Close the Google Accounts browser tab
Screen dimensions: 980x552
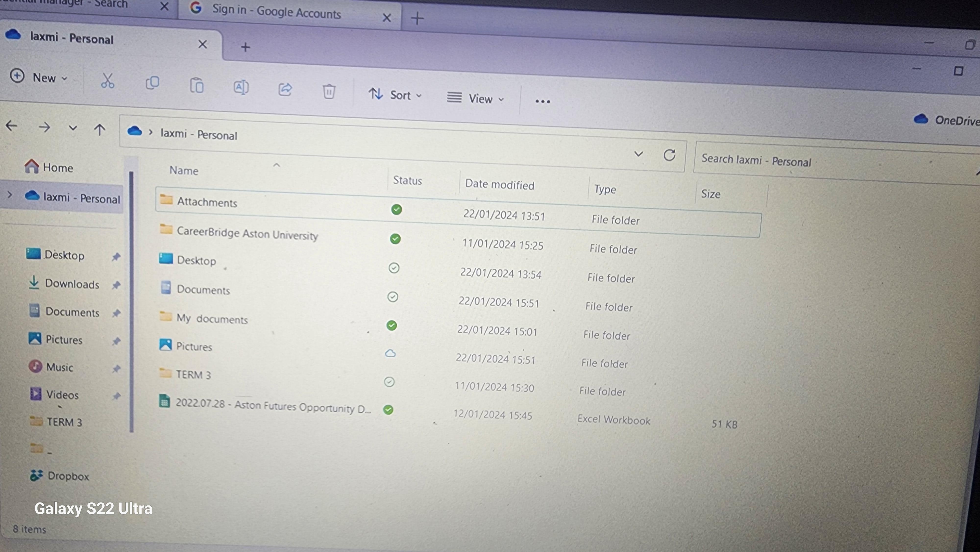click(x=387, y=17)
